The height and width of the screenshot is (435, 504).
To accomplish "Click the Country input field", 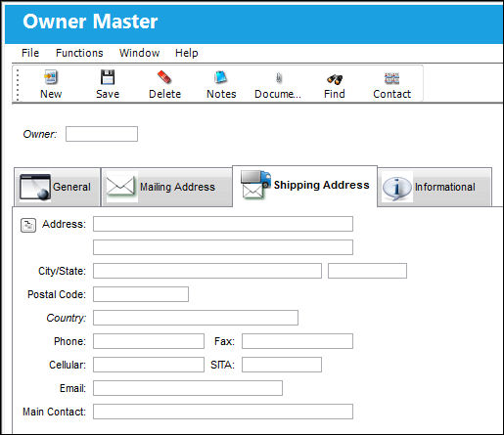I will click(x=196, y=318).
